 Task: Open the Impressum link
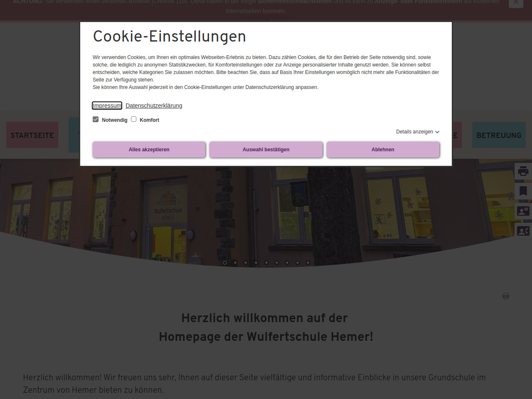(x=107, y=106)
